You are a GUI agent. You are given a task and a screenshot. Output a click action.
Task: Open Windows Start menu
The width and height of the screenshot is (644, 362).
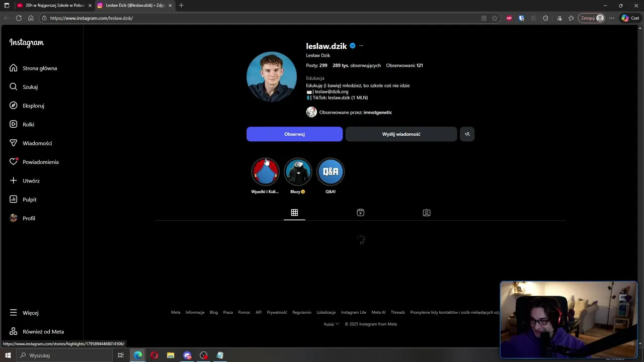tap(8, 355)
